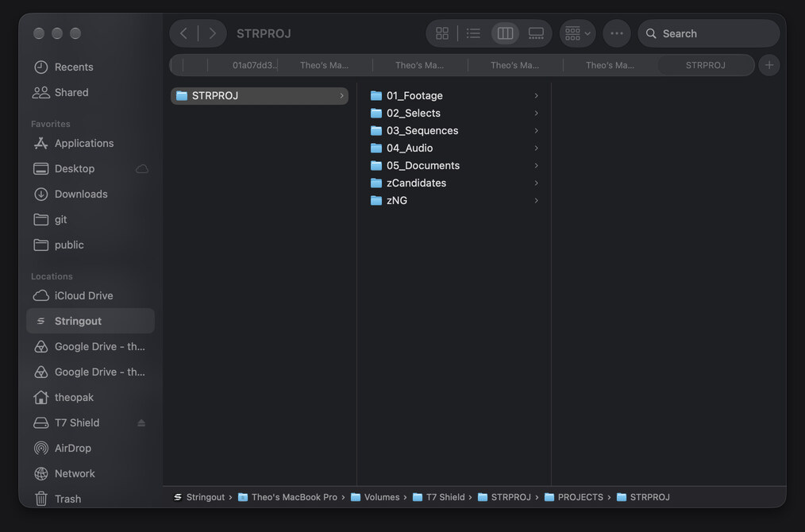Open the more actions ellipsis menu

[617, 33]
